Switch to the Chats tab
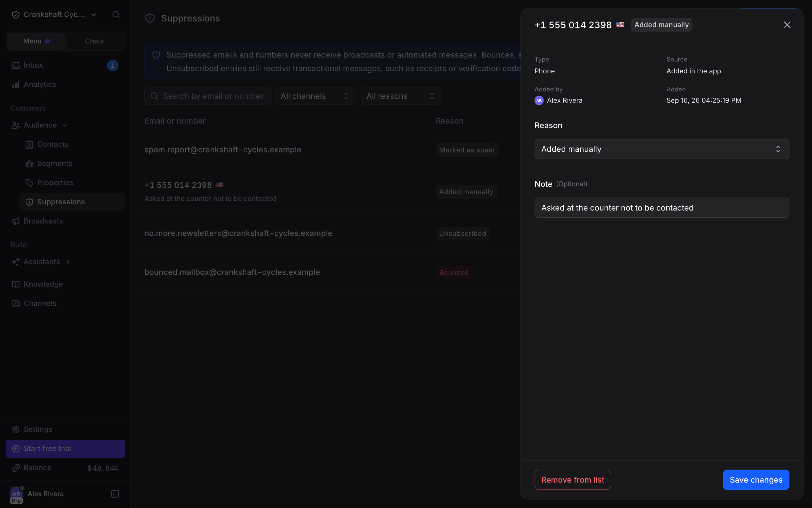This screenshot has height=508, width=812. (x=94, y=41)
